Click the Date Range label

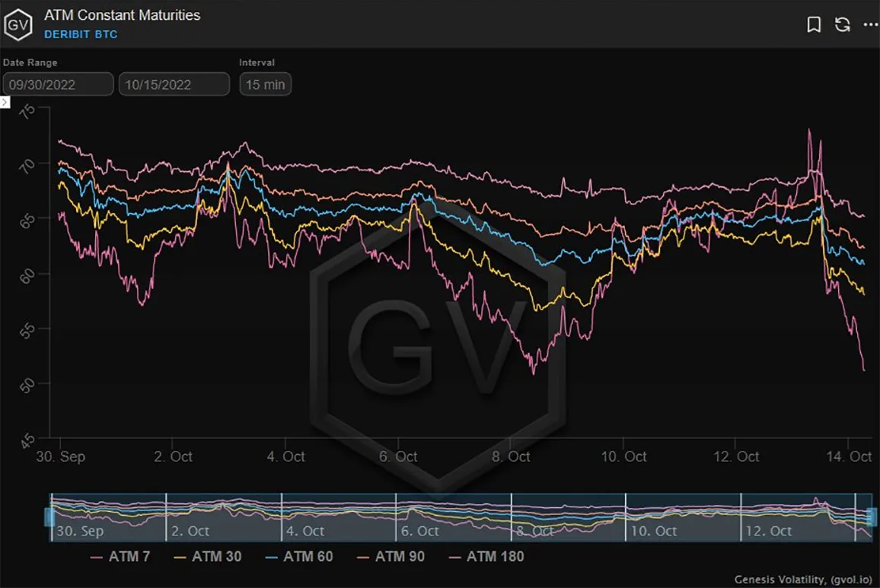pyautogui.click(x=30, y=62)
